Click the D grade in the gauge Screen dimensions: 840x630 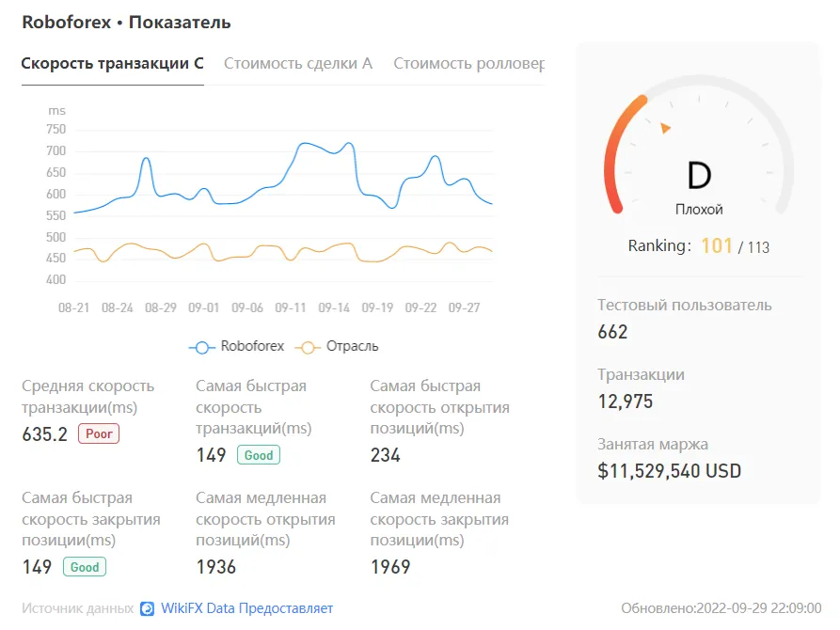[x=699, y=175]
